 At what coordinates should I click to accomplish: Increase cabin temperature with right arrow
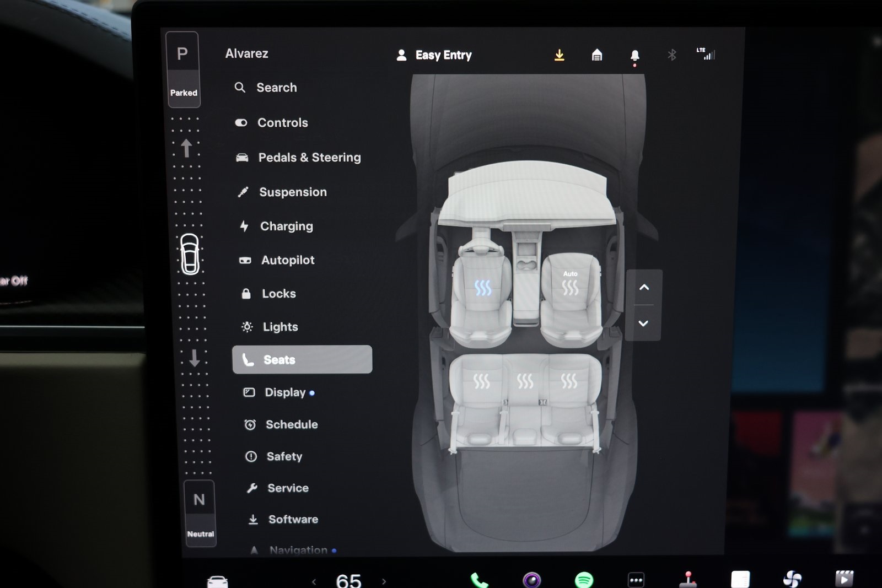click(x=384, y=581)
